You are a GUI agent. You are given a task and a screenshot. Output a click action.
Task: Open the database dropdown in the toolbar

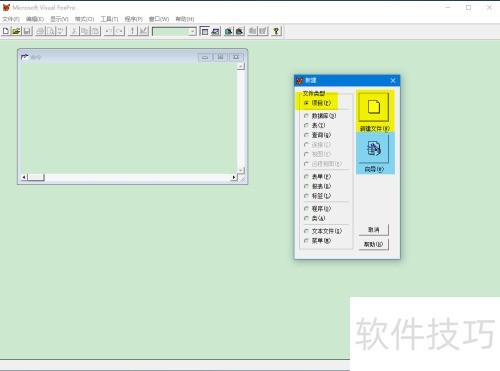pyautogui.click(x=192, y=31)
